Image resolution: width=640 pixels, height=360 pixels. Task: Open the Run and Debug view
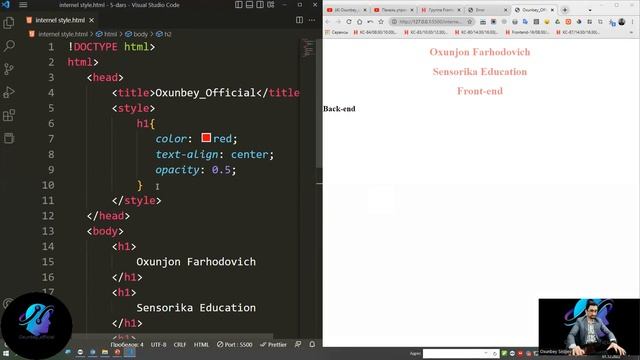pyautogui.click(x=9, y=92)
